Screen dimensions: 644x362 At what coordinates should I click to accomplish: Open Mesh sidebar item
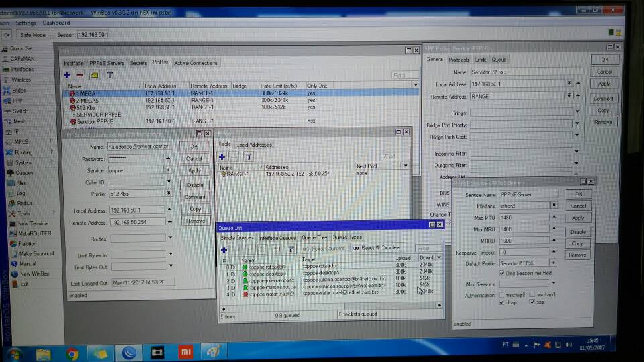tap(19, 121)
